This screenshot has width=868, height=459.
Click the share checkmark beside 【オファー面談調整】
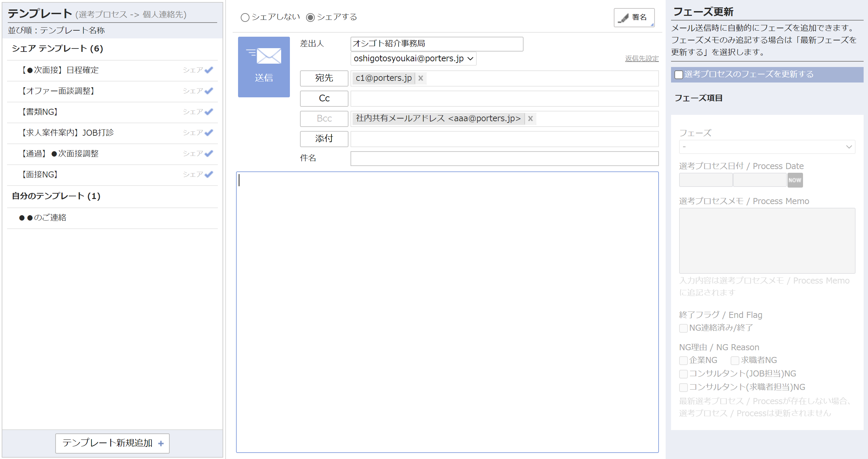(208, 91)
